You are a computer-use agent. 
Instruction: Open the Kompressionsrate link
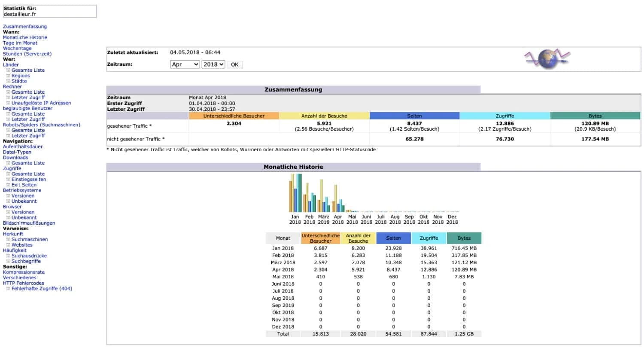point(24,272)
